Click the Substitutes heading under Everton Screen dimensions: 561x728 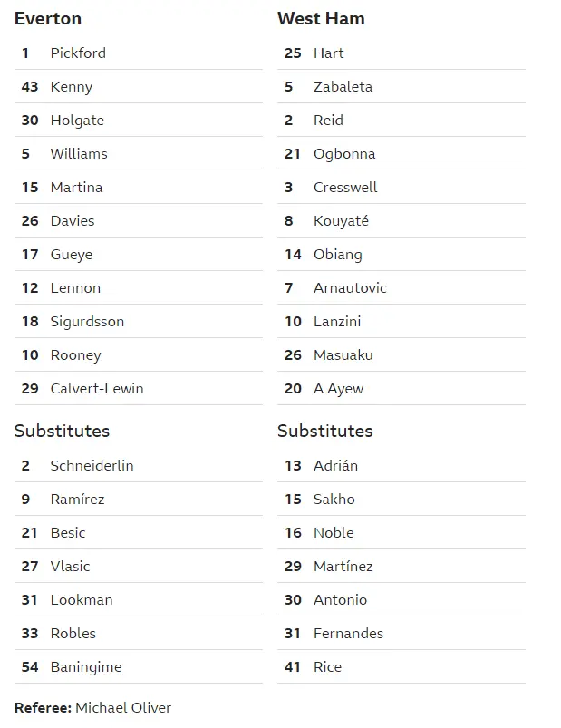tap(62, 432)
